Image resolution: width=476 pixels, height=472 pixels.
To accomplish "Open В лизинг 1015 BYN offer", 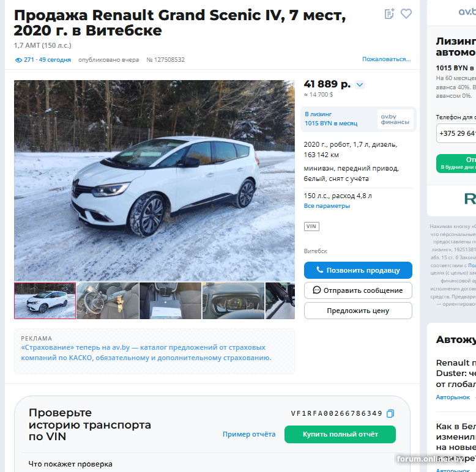I will point(331,119).
